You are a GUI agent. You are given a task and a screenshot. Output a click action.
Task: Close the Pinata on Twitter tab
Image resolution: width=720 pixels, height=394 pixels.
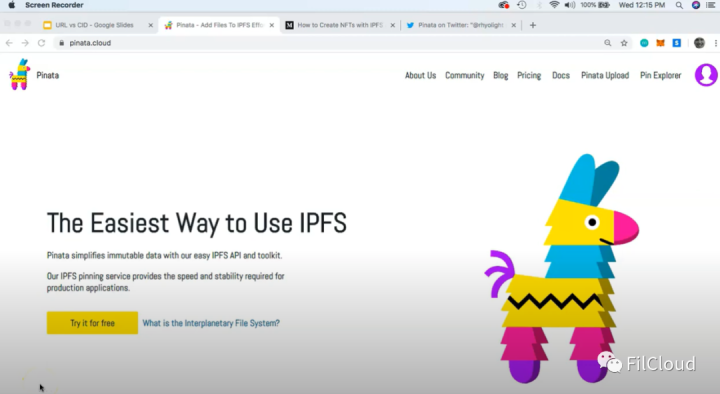513,25
